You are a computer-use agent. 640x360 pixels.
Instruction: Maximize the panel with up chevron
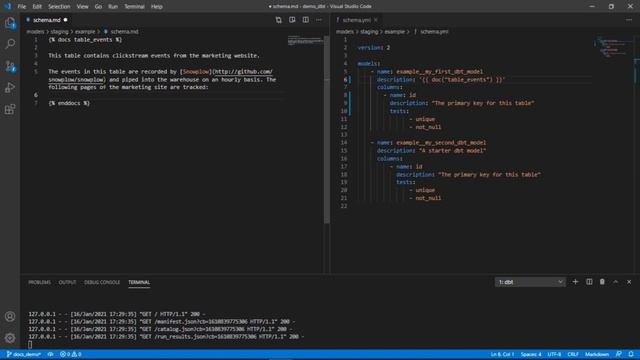(x=616, y=282)
